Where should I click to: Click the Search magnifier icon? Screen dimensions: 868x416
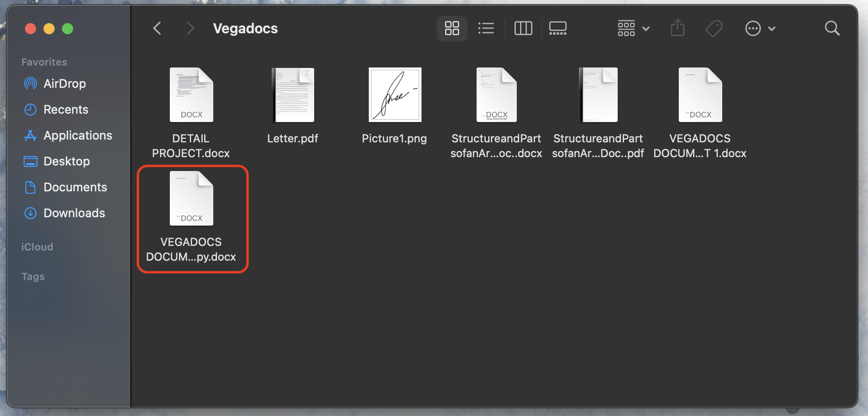pyautogui.click(x=832, y=29)
